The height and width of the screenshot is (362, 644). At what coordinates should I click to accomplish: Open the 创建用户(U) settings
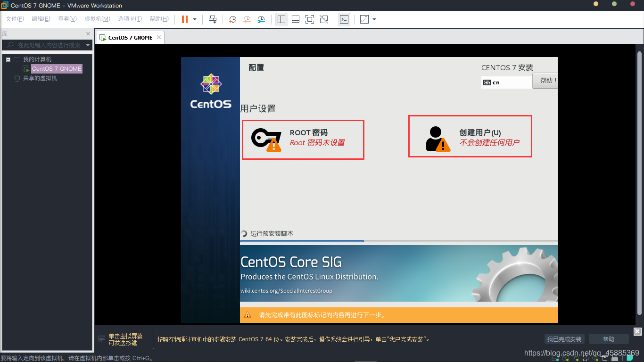(x=470, y=137)
